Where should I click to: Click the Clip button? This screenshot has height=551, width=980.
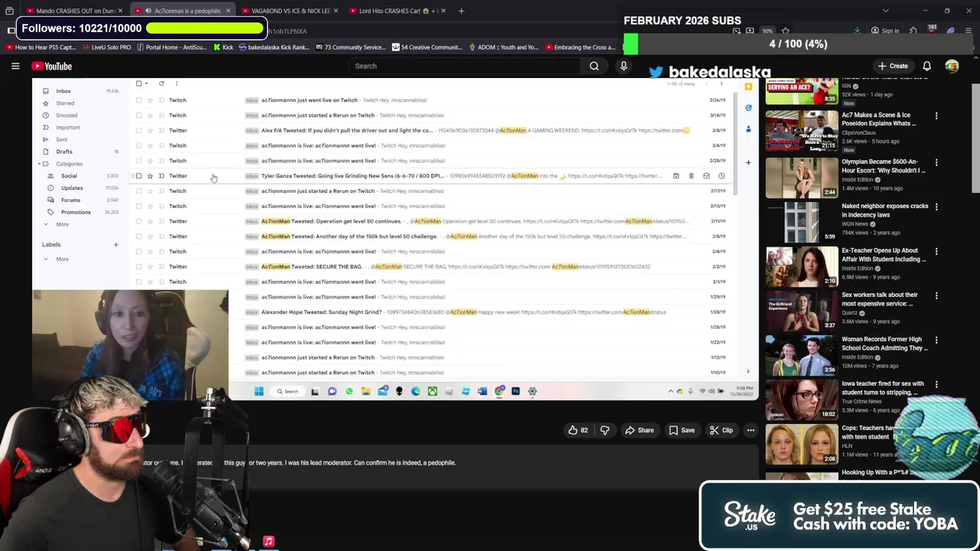[x=720, y=430]
